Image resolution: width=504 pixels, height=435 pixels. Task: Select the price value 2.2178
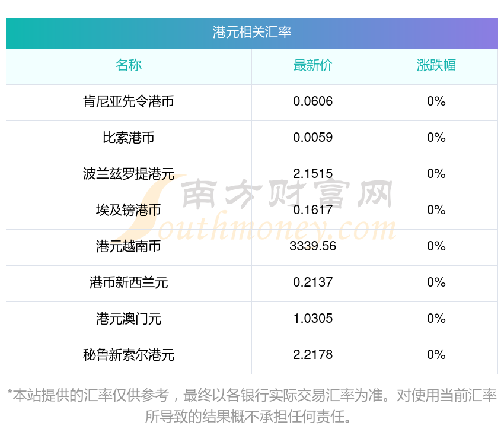pyautogui.click(x=312, y=355)
